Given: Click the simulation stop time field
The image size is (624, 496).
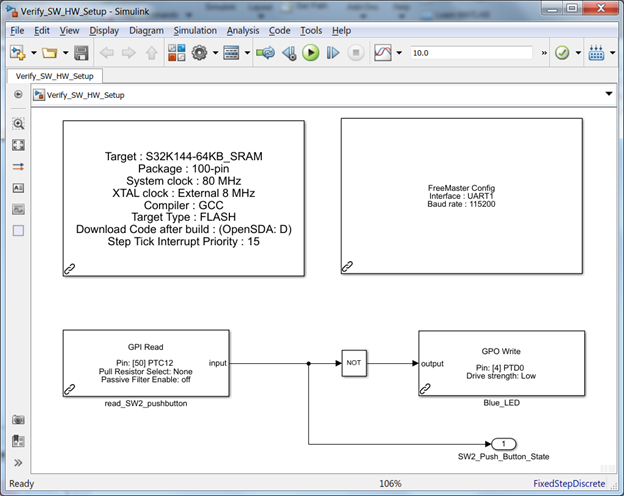Looking at the screenshot, I should 471,53.
